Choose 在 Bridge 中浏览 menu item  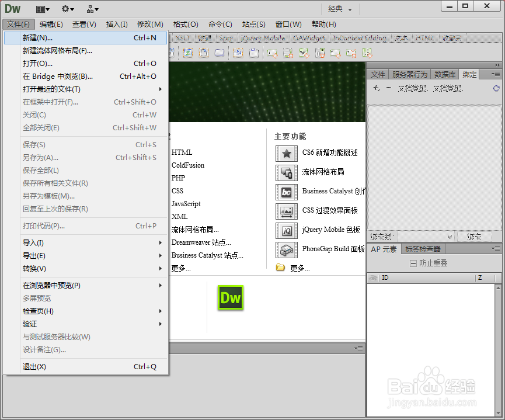click(86, 77)
